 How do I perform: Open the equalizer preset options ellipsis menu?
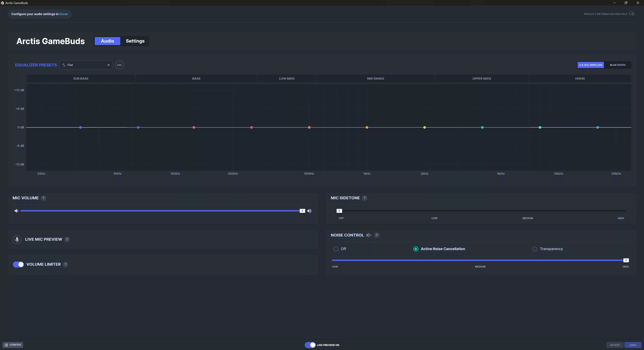[x=119, y=65]
